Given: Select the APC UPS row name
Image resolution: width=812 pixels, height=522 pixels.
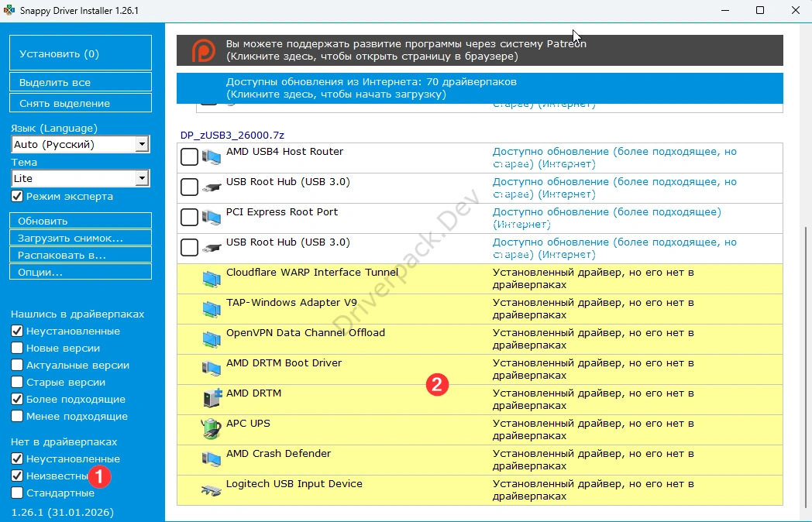Looking at the screenshot, I should click(248, 423).
